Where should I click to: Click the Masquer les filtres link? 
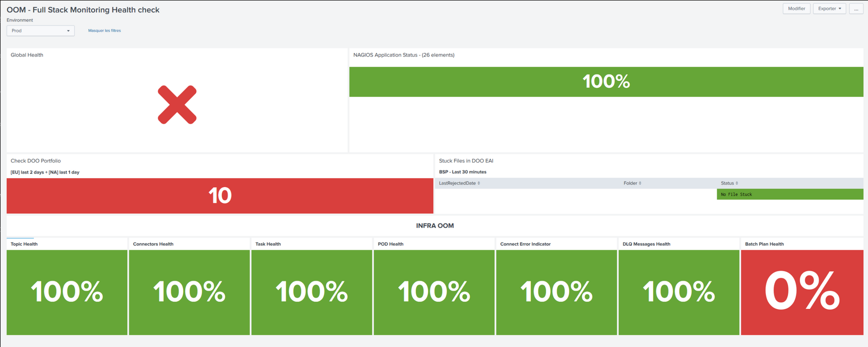click(x=105, y=31)
